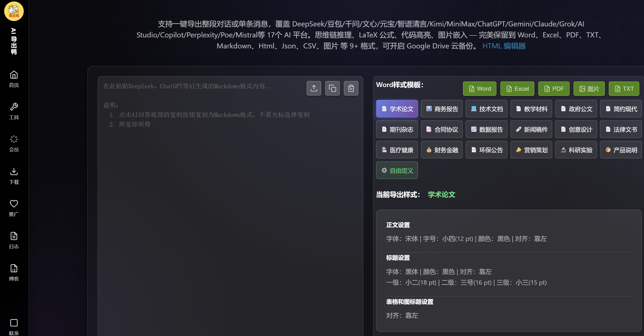Go to 首页 home in sidebar
644x336 pixels.
pyautogui.click(x=14, y=79)
